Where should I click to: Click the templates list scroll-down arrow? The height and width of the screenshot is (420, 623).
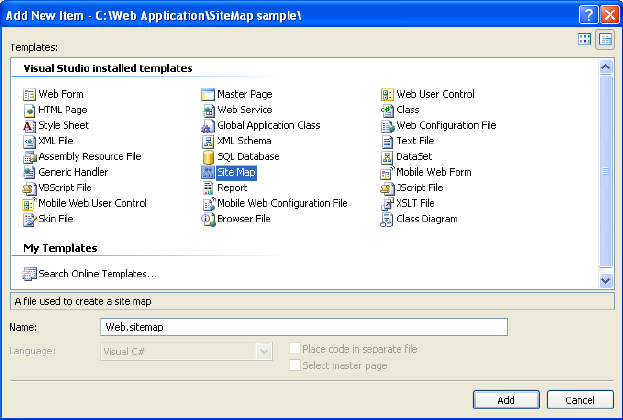(605, 281)
